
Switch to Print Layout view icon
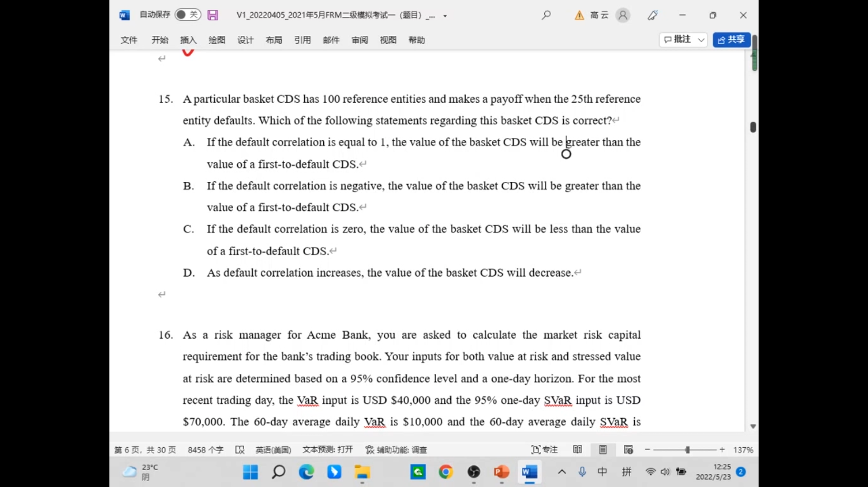pos(603,449)
